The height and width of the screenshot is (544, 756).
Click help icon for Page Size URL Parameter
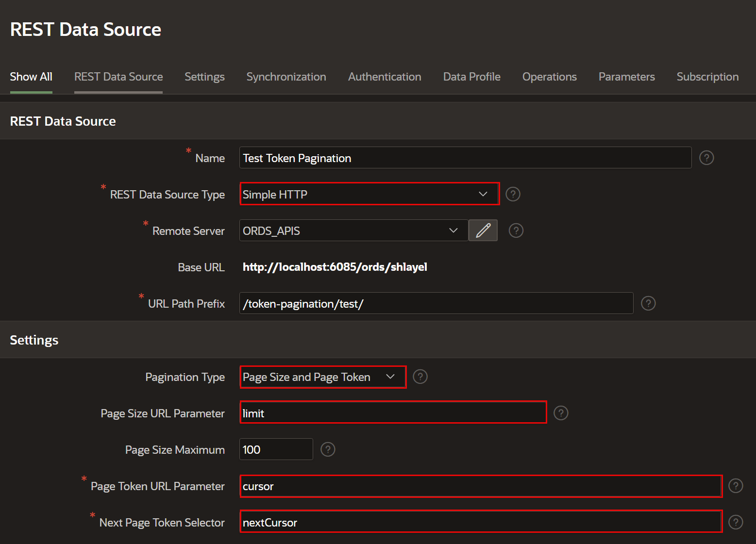[560, 413]
